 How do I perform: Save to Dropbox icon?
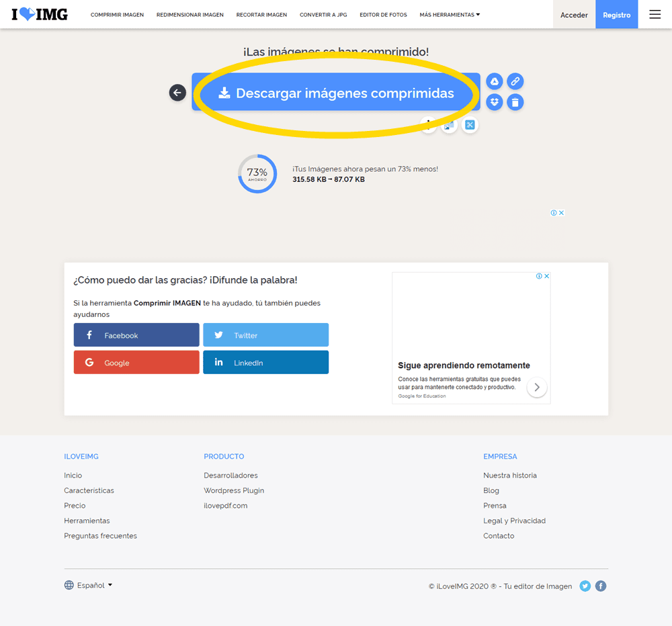[x=495, y=102]
